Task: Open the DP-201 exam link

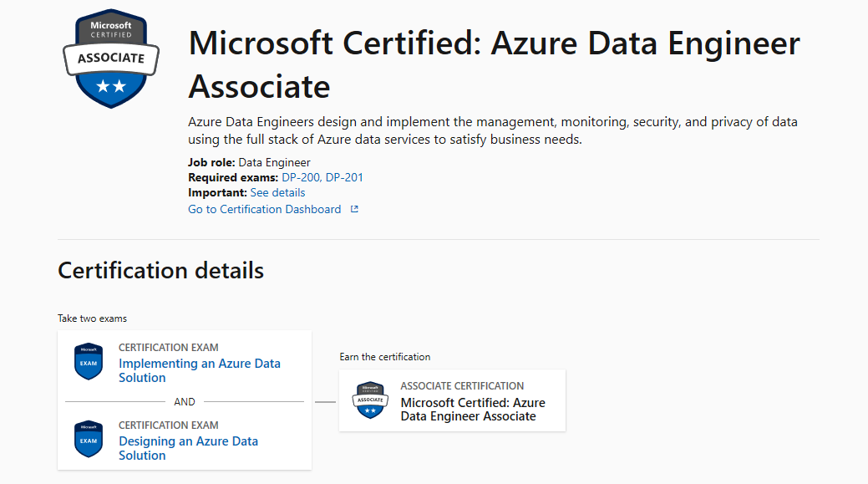Action: tap(344, 178)
